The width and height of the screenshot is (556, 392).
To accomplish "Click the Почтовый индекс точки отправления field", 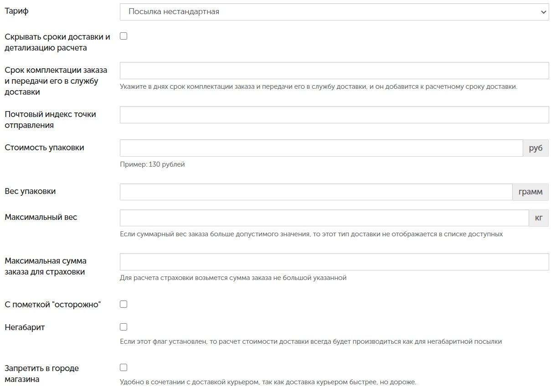I will point(334,115).
